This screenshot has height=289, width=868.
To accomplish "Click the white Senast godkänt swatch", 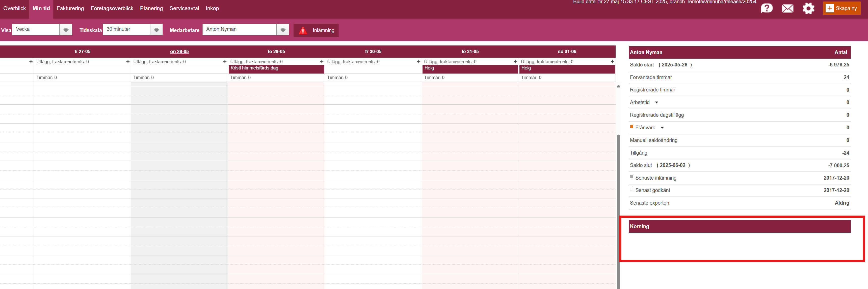I will pyautogui.click(x=632, y=189).
